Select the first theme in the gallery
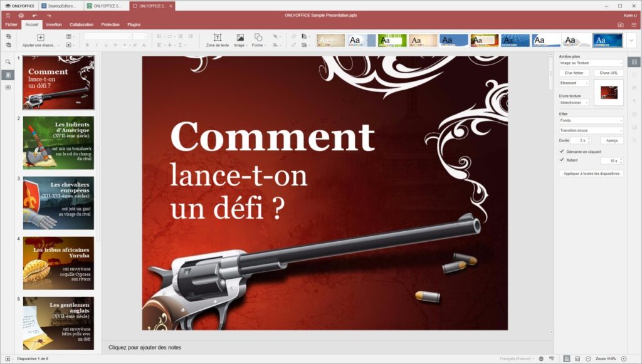 coord(331,41)
